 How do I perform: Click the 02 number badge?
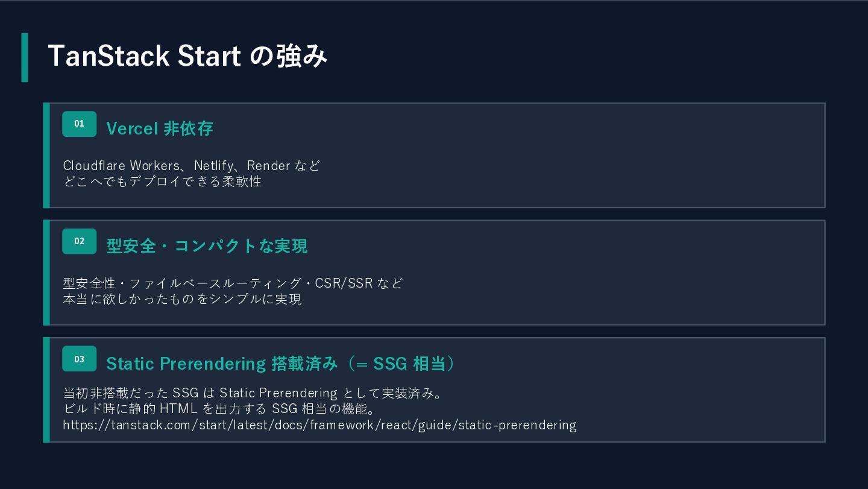(79, 241)
